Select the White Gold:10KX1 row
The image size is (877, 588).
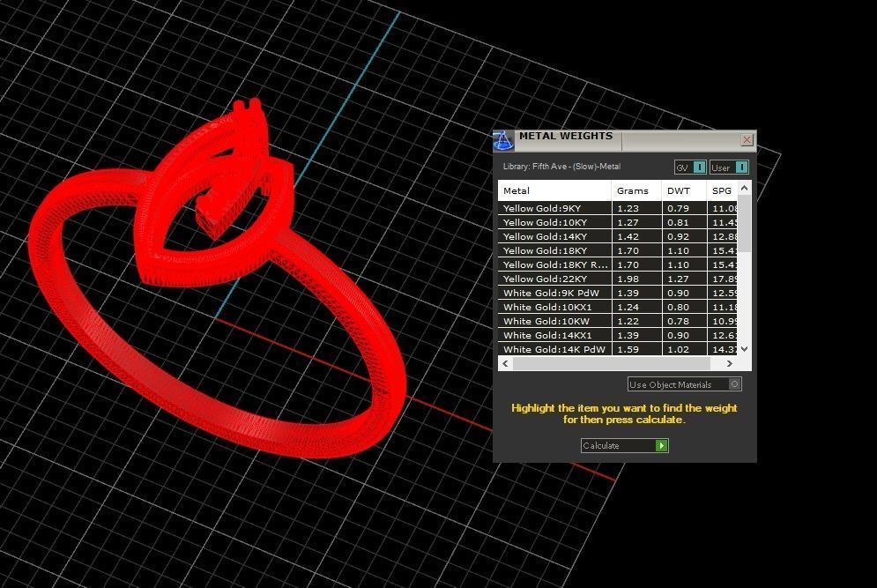click(618, 307)
